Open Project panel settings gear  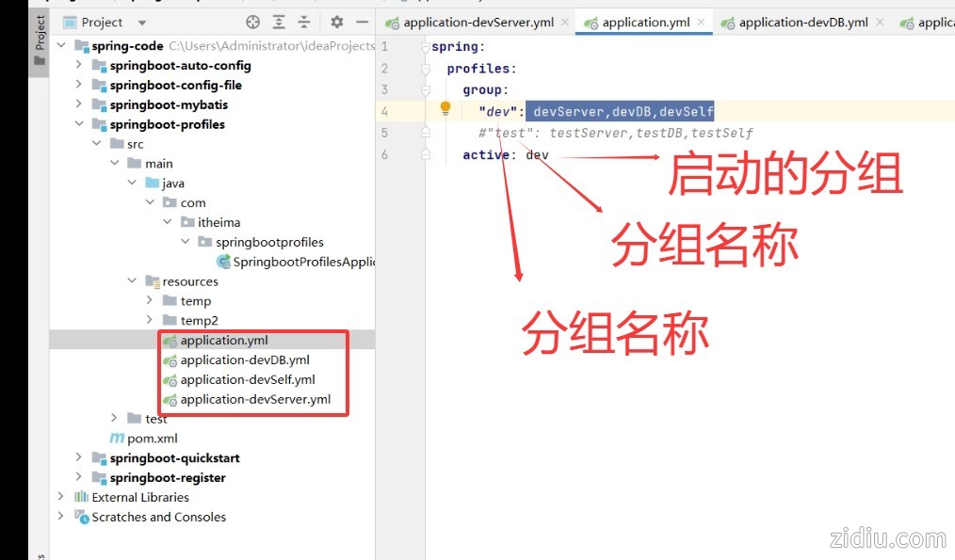[x=337, y=22]
